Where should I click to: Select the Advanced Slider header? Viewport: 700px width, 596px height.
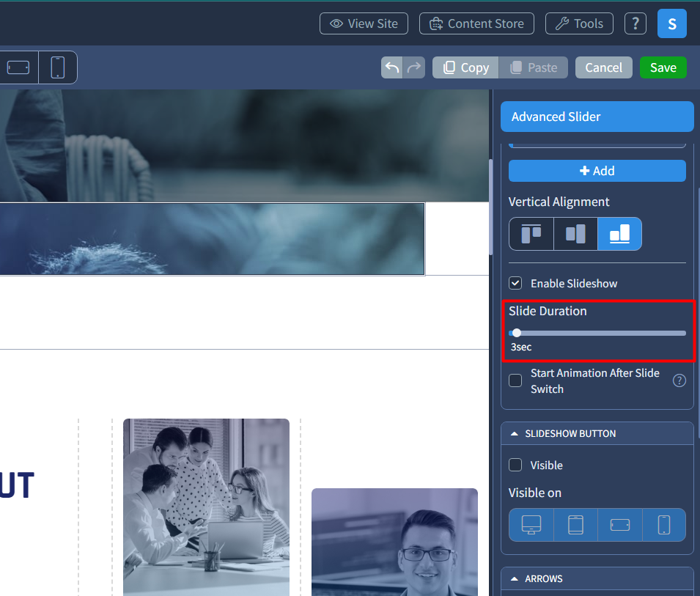pos(597,117)
